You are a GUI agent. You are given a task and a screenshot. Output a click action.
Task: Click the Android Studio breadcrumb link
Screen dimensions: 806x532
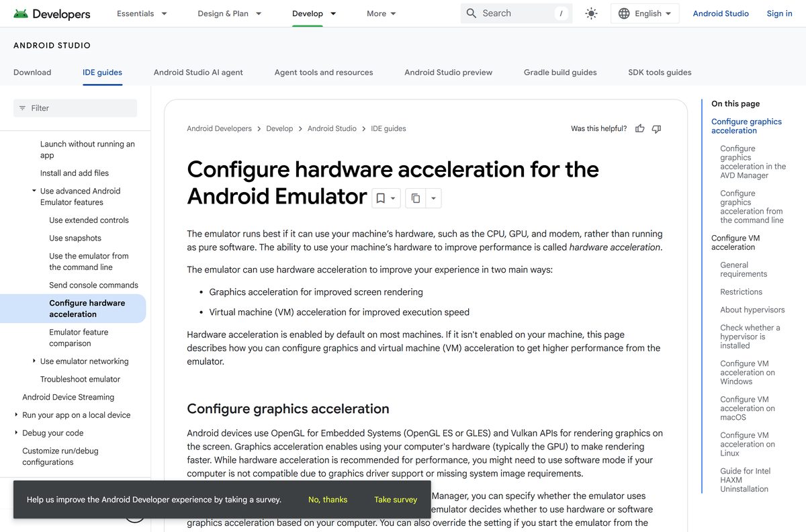click(x=332, y=128)
